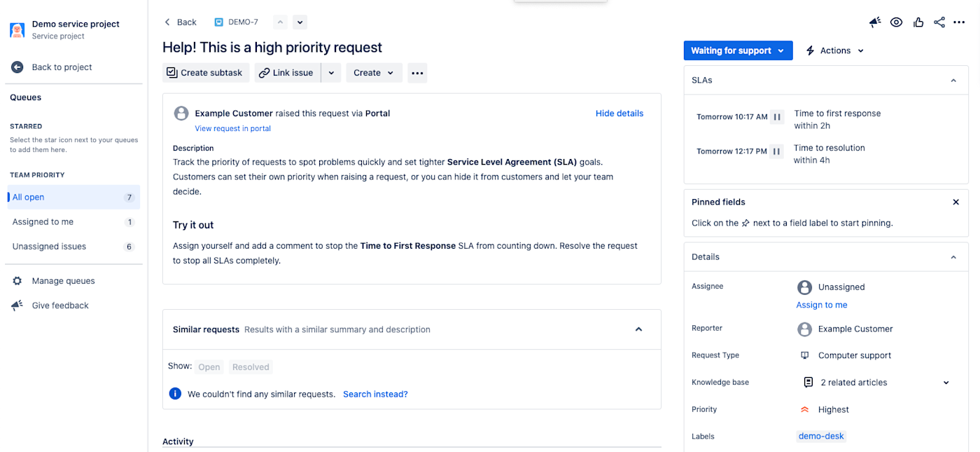Open Give feedback in the sidebar
This screenshot has width=980, height=452.
click(60, 306)
